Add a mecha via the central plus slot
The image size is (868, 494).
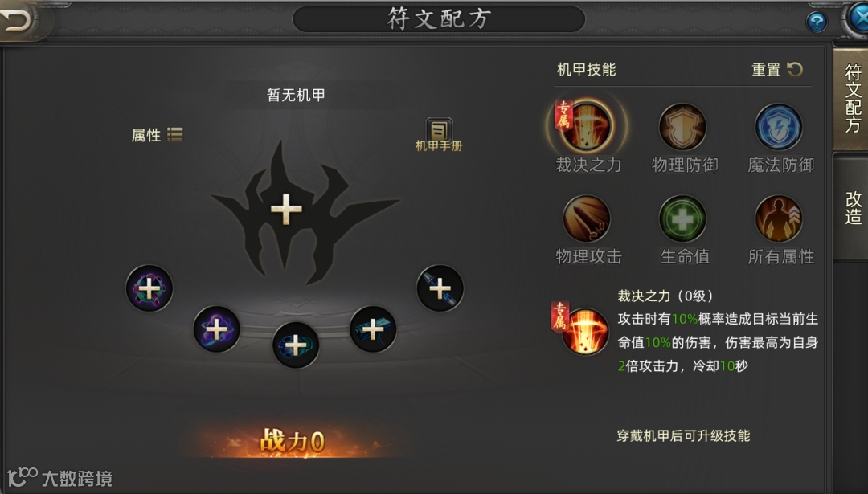286,209
